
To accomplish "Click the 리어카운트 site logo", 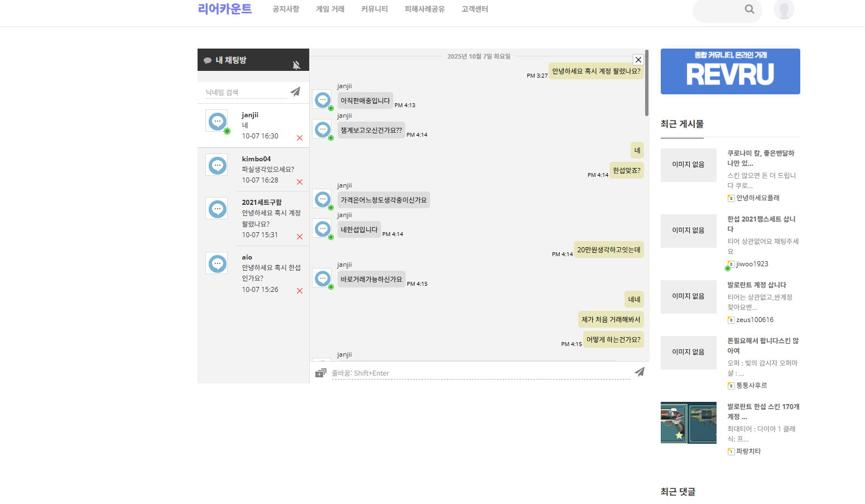I will point(225,9).
